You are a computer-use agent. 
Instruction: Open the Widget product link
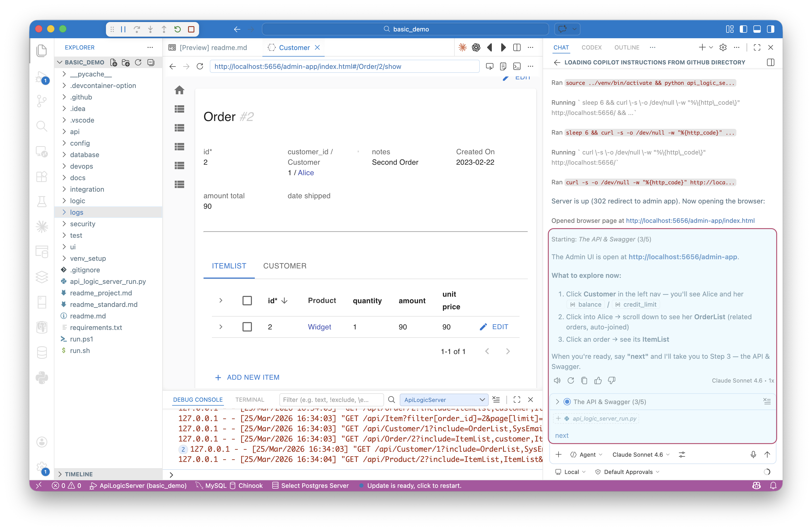[x=319, y=327]
